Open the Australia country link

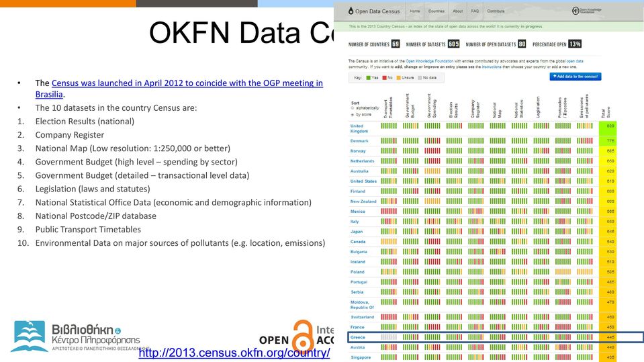pos(359,171)
